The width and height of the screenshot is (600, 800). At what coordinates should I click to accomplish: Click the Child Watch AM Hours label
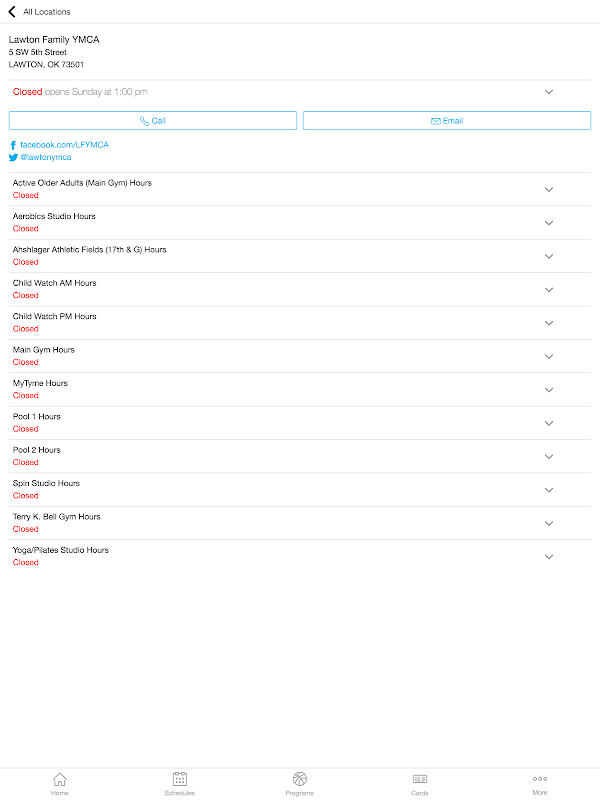click(x=55, y=283)
